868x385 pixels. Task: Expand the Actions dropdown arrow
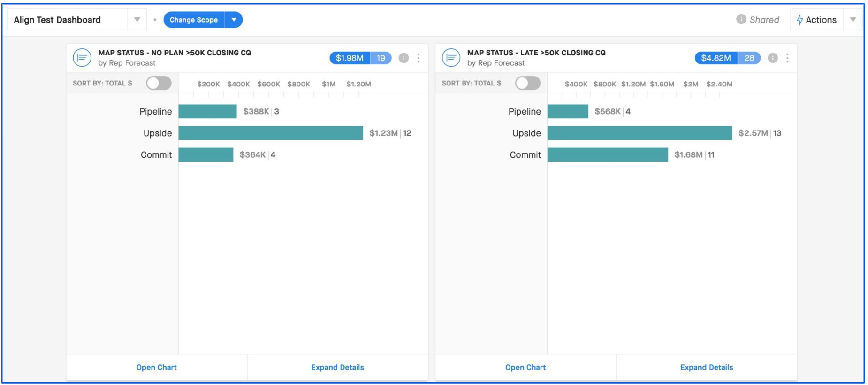coord(853,20)
